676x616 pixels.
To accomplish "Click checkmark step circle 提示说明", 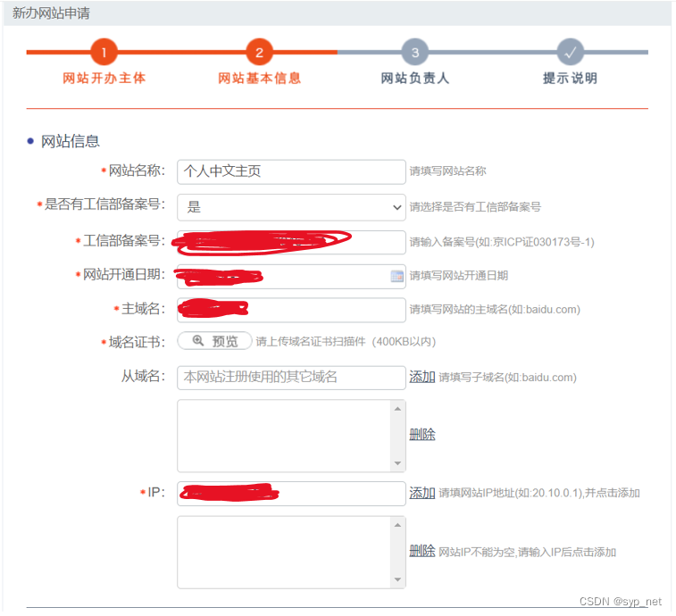I will pos(570,52).
